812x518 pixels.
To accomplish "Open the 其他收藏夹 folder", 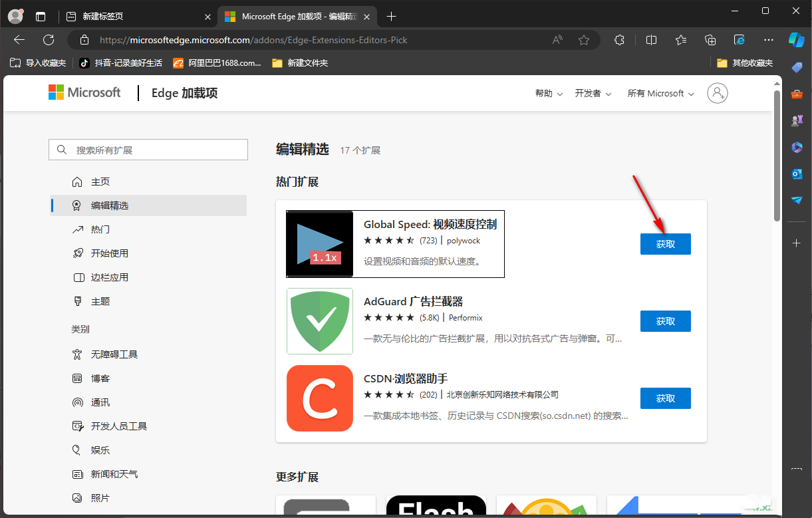I will (745, 63).
